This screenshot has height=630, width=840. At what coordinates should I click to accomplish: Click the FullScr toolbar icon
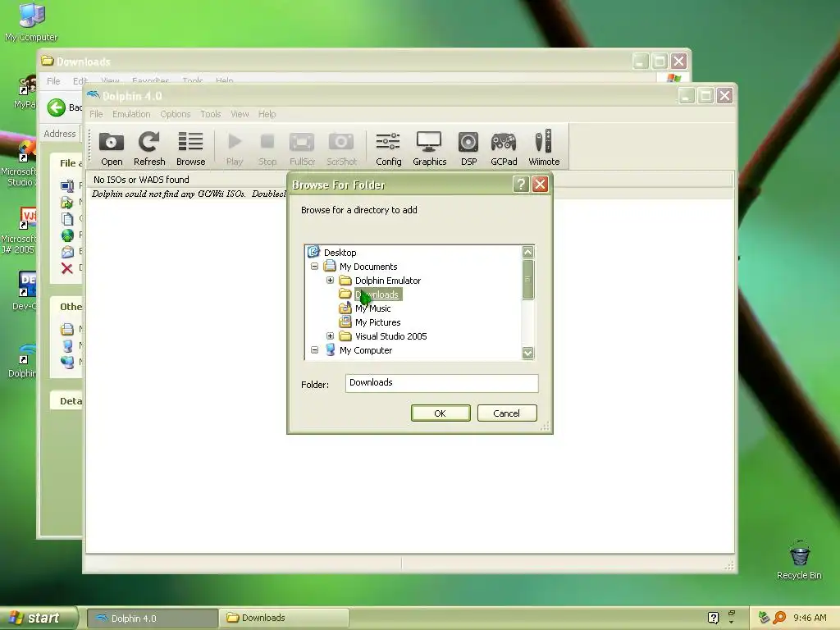coord(302,148)
